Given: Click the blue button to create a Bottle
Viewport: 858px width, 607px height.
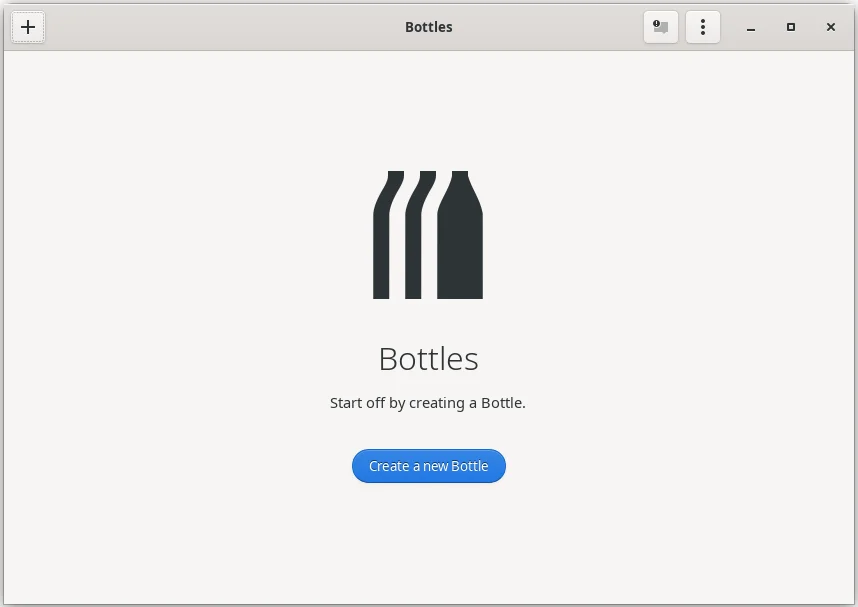Looking at the screenshot, I should [428, 465].
